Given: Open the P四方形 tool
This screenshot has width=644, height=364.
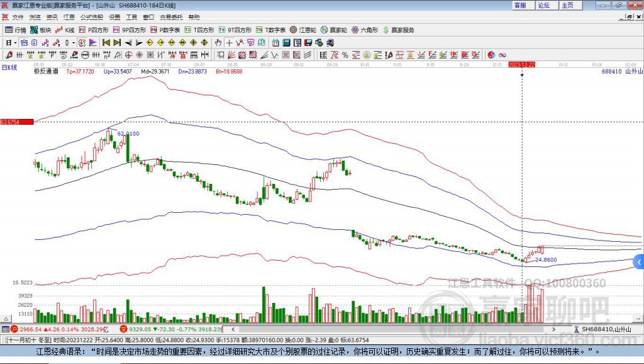Looking at the screenshot, I should [94, 30].
